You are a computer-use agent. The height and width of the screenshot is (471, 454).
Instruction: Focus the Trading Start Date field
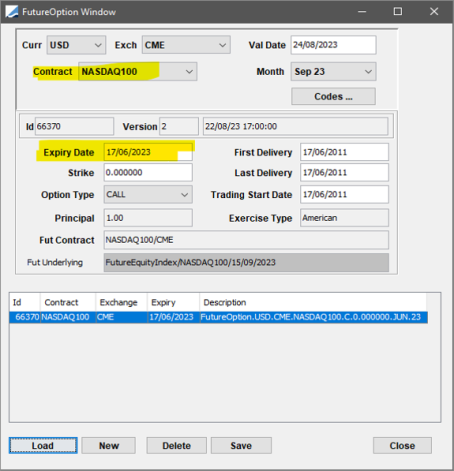pyautogui.click(x=344, y=194)
